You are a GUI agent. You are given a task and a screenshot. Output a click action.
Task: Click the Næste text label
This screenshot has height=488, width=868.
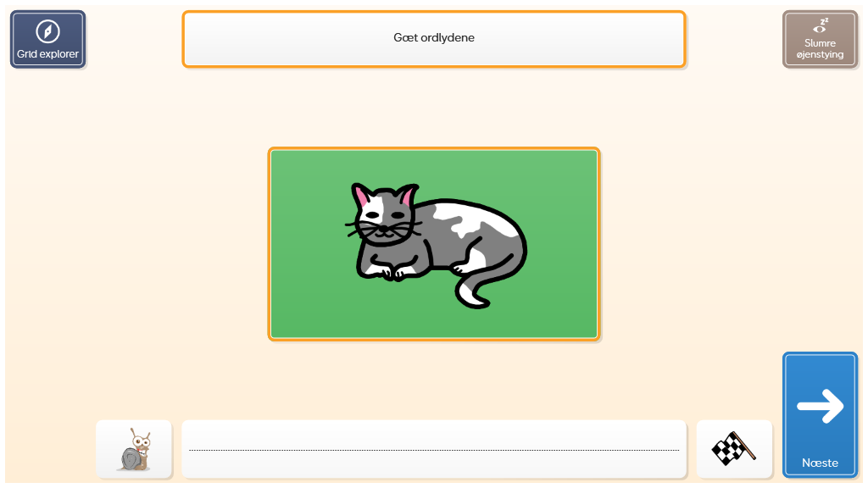point(820,463)
